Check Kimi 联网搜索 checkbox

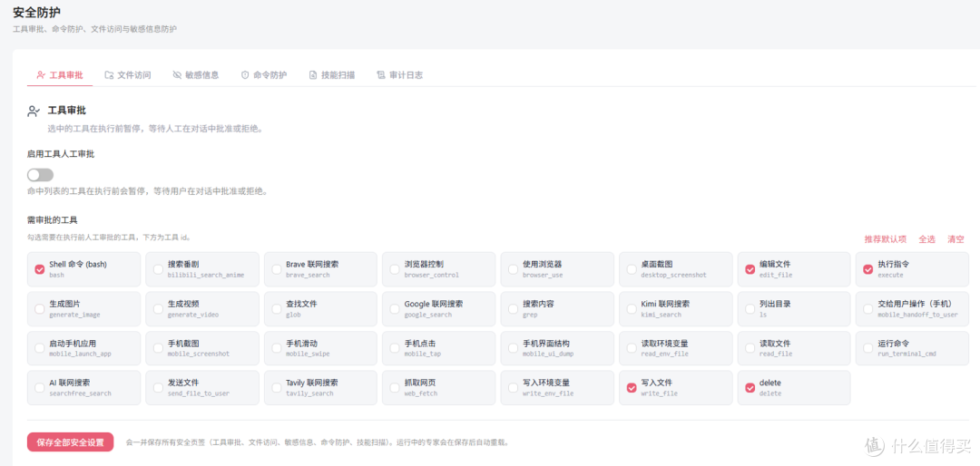coord(632,308)
